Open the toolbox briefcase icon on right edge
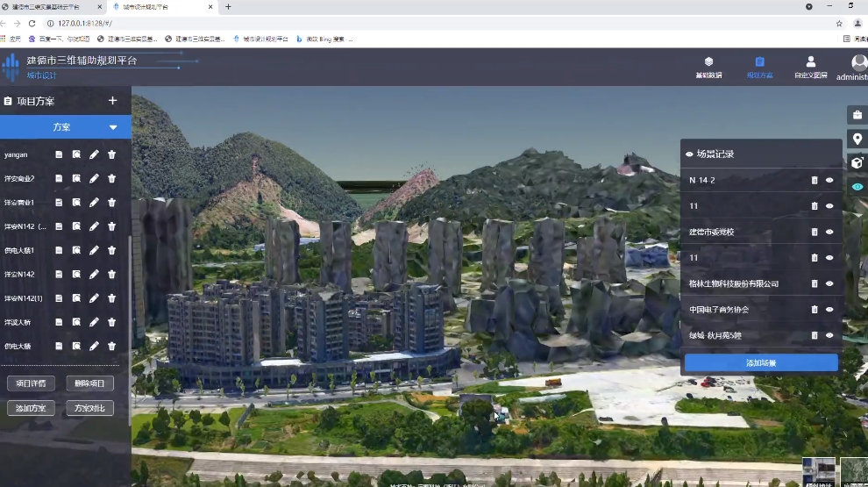The width and height of the screenshot is (868, 487). [x=857, y=115]
